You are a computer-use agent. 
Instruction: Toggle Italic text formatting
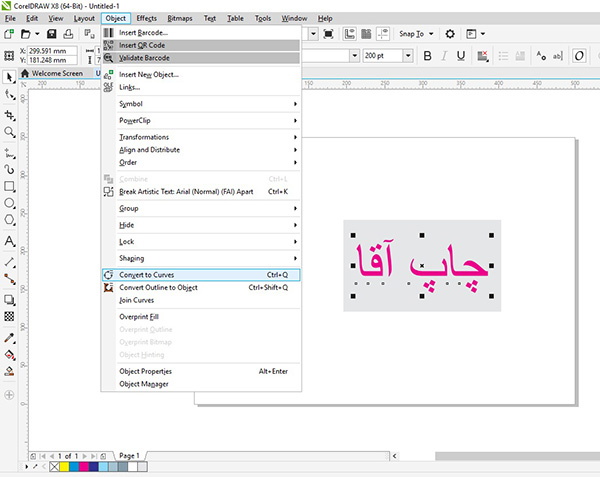(x=444, y=56)
